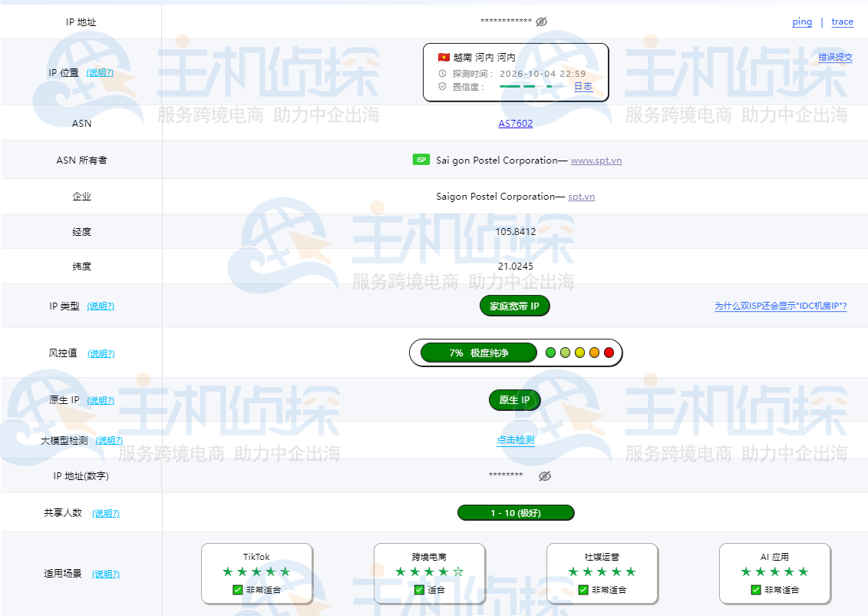Click the IP 地址(数字) row label
Screen dimensions: 868x616
tap(81, 476)
